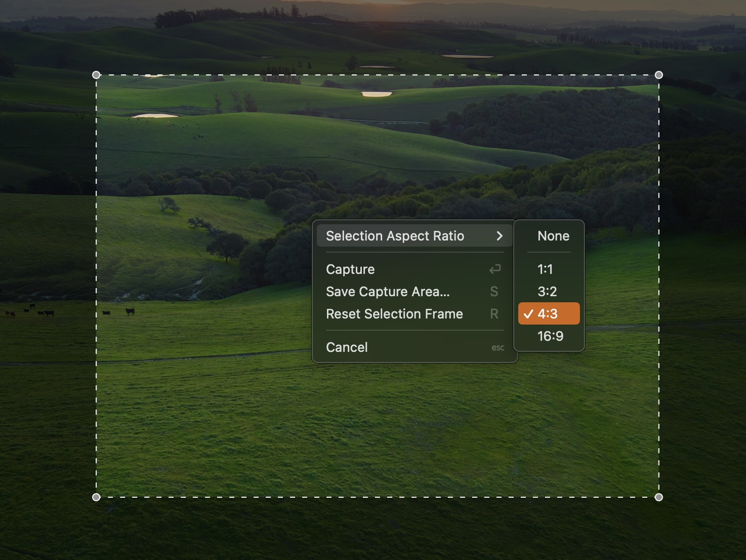Pick the 1:1 aspect ratio
The width and height of the screenshot is (746, 560).
point(549,269)
